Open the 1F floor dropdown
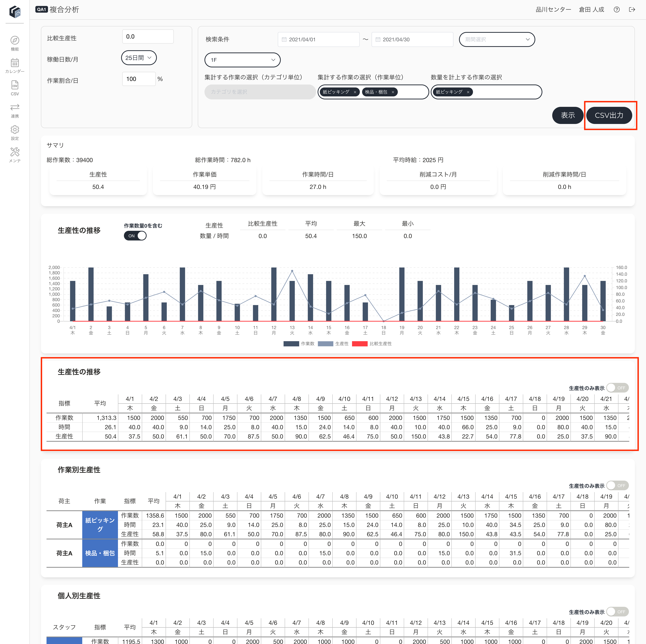Viewport: 646px width, 644px height. pyautogui.click(x=242, y=60)
